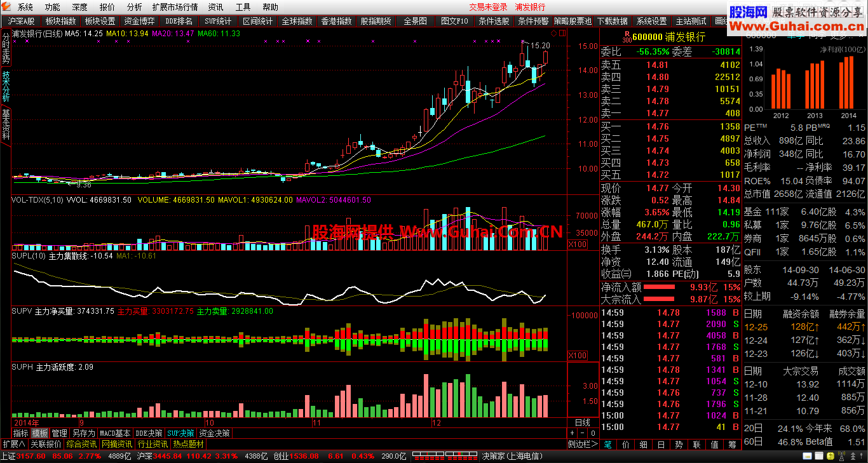Click the 交易未登录 login link
The image size is (868, 463).
[488, 7]
